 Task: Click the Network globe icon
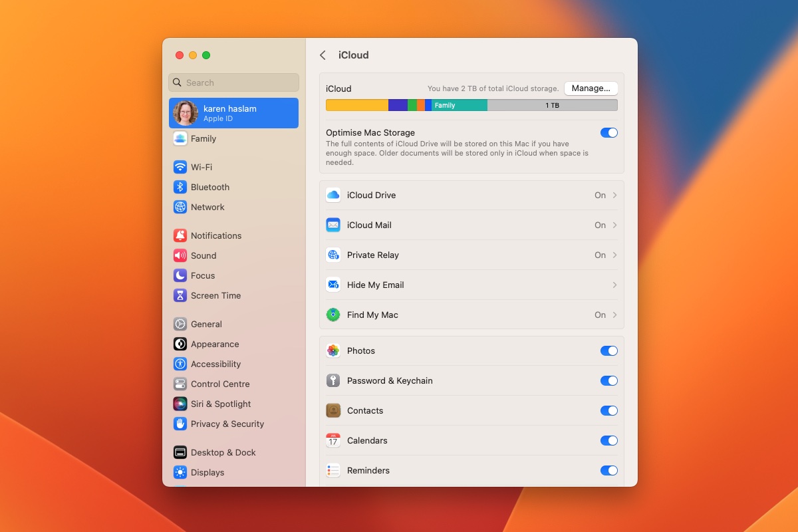pyautogui.click(x=180, y=207)
